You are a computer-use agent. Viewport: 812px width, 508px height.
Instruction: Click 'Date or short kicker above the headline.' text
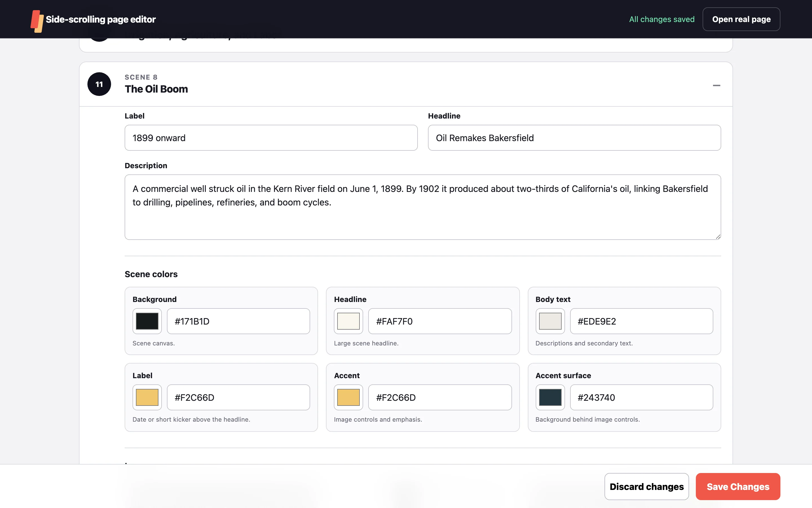191,420
